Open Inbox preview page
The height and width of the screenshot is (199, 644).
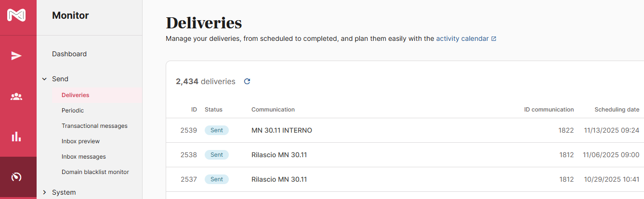80,141
